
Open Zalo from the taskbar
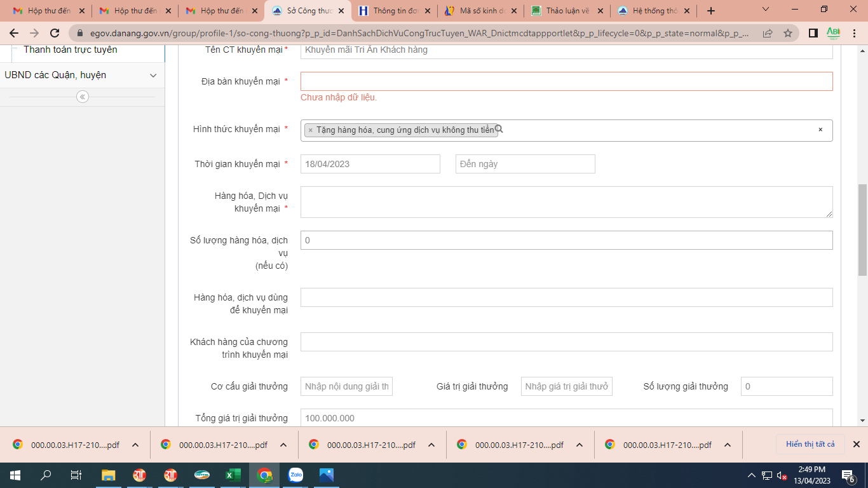tap(295, 475)
